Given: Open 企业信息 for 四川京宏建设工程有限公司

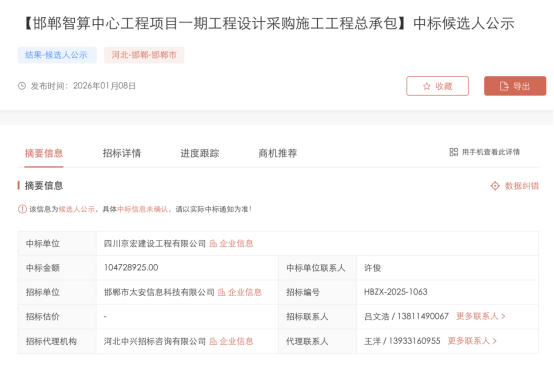Looking at the screenshot, I should pyautogui.click(x=236, y=243).
